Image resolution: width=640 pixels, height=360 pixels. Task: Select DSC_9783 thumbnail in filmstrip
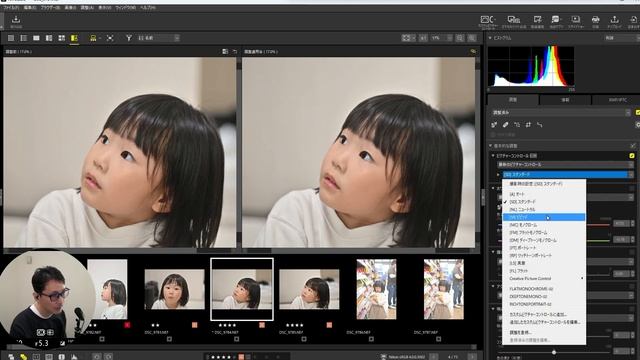[x=174, y=289]
